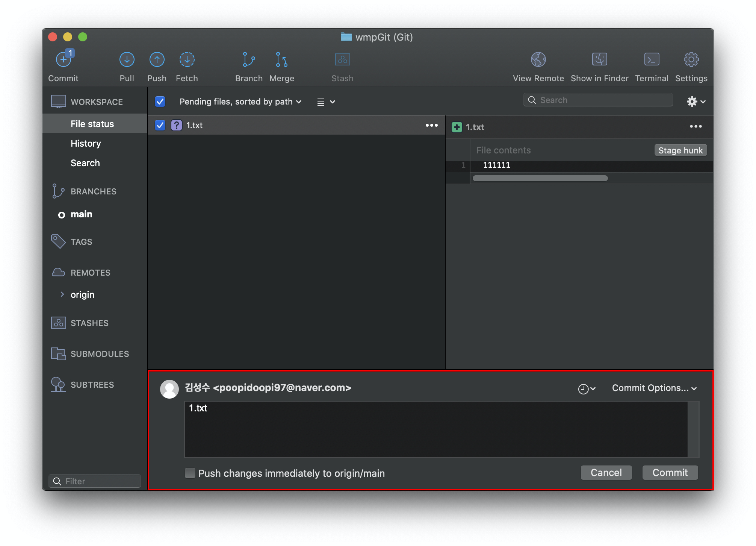Click the Pull toolbar icon
This screenshot has height=546, width=756.
(127, 60)
